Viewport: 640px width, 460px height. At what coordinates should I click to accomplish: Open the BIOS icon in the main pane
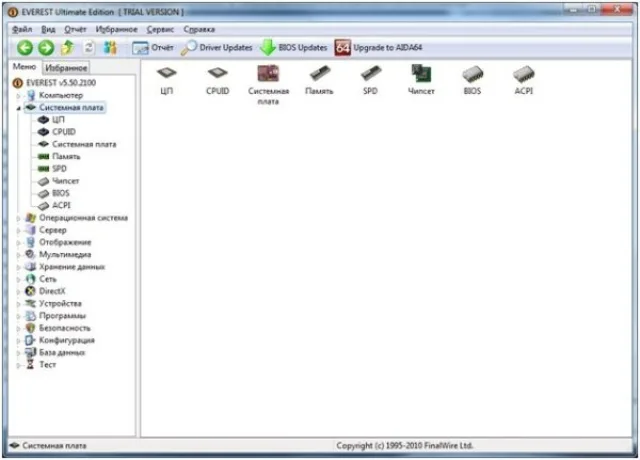(472, 80)
